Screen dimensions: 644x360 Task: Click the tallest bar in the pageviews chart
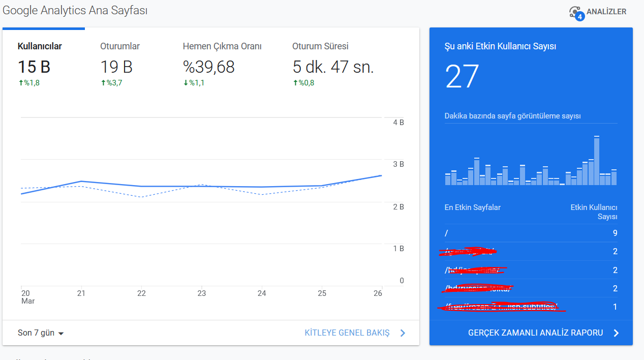pos(597,161)
